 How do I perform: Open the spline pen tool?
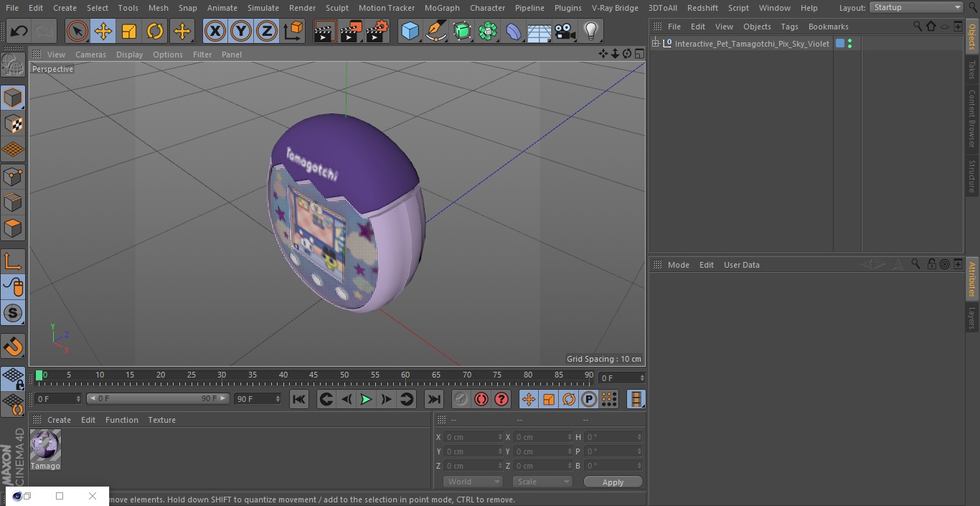(x=435, y=31)
